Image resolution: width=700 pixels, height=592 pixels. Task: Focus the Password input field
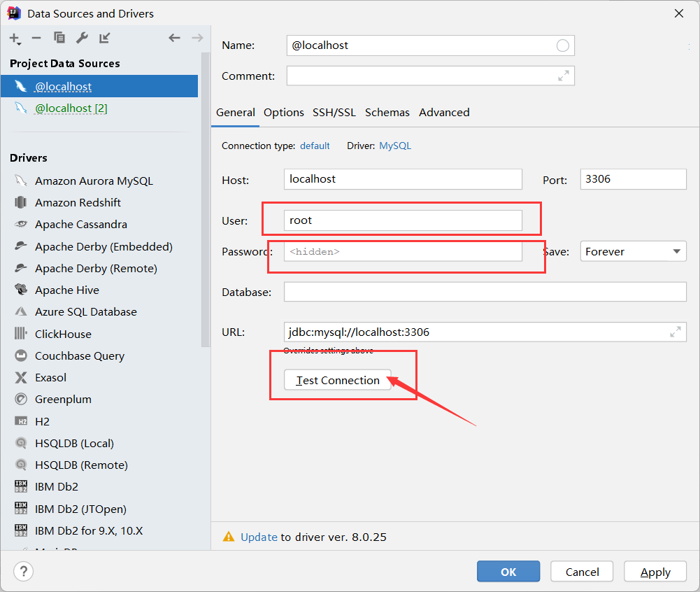pyautogui.click(x=403, y=251)
